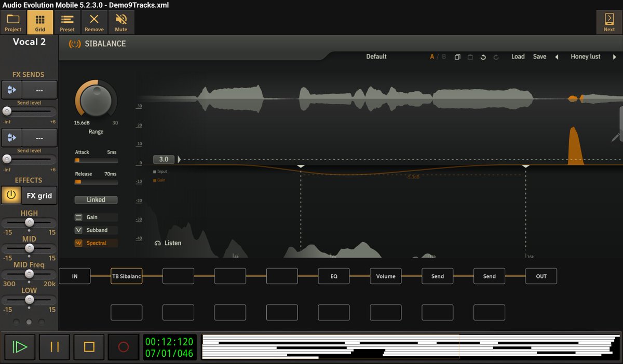Toggle the Sibalance power icon
The height and width of the screenshot is (364, 623).
pos(75,44)
